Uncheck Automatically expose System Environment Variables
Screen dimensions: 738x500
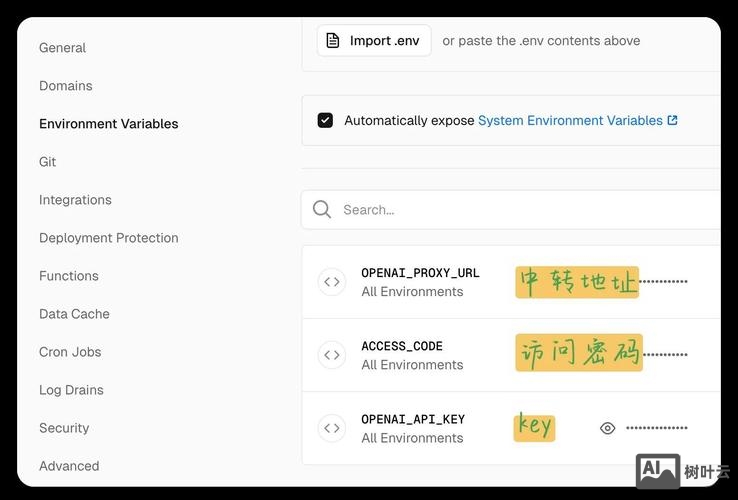click(x=325, y=120)
